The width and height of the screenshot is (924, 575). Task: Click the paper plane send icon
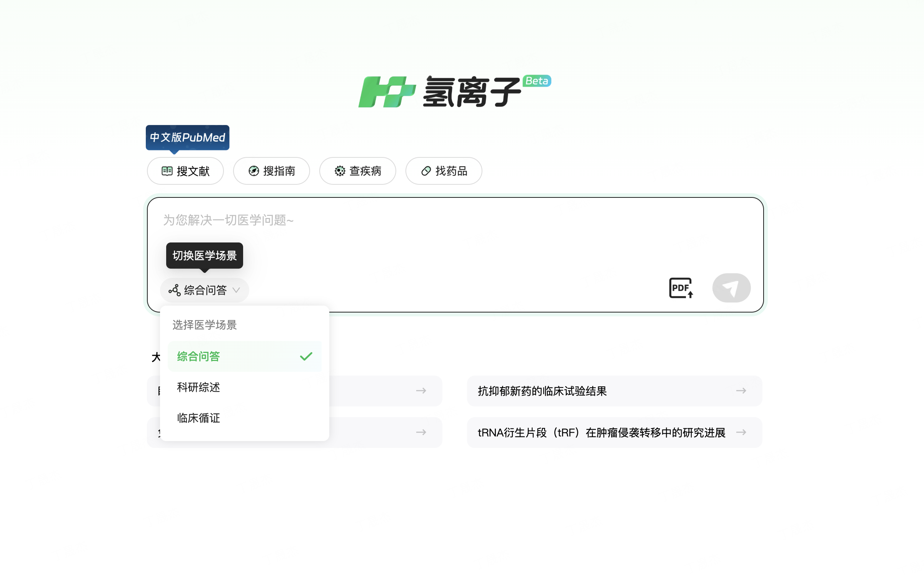point(731,288)
